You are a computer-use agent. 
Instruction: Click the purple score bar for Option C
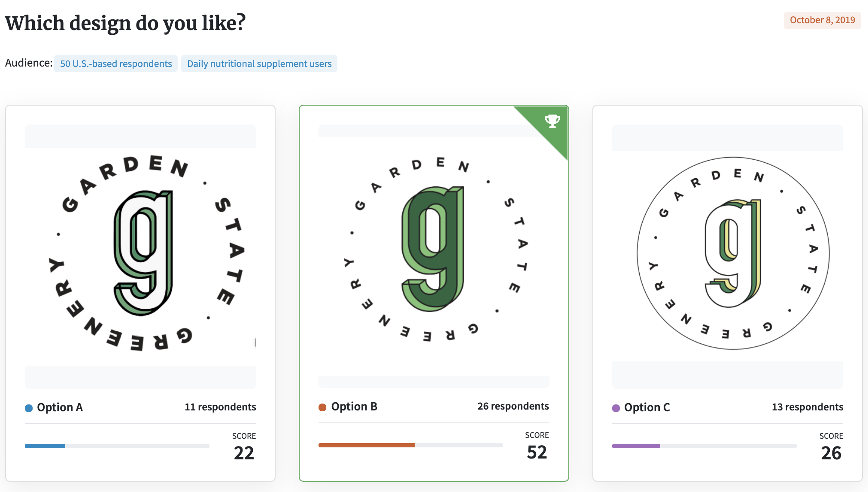tap(636, 446)
